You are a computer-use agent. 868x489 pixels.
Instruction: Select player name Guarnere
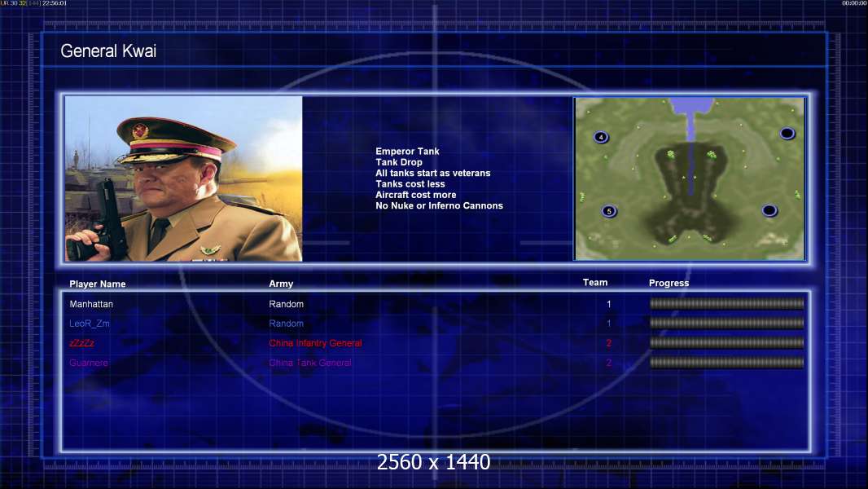[89, 363]
